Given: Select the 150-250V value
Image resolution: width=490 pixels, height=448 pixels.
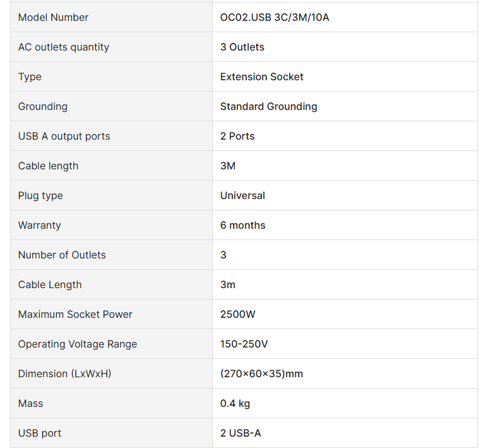Looking at the screenshot, I should point(244,344).
